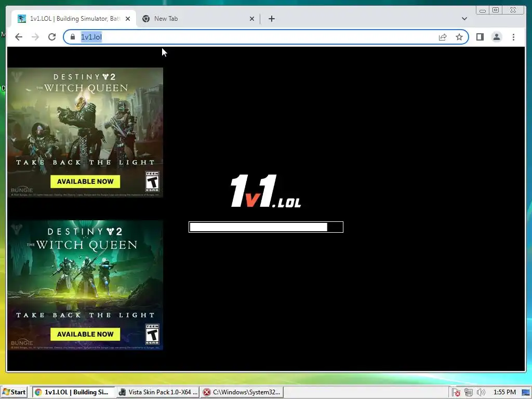
Task: Open the Windows Start menu
Action: (14, 392)
